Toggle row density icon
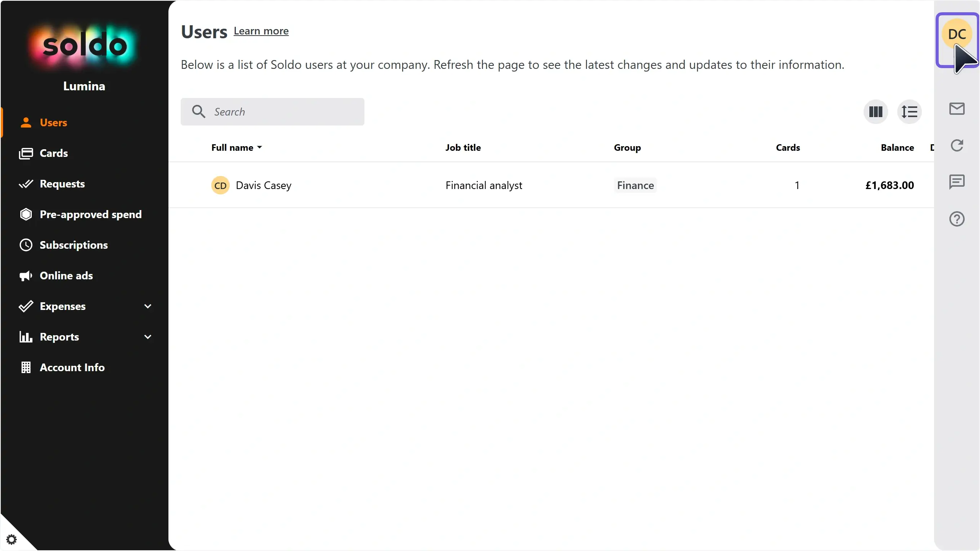 (x=909, y=112)
